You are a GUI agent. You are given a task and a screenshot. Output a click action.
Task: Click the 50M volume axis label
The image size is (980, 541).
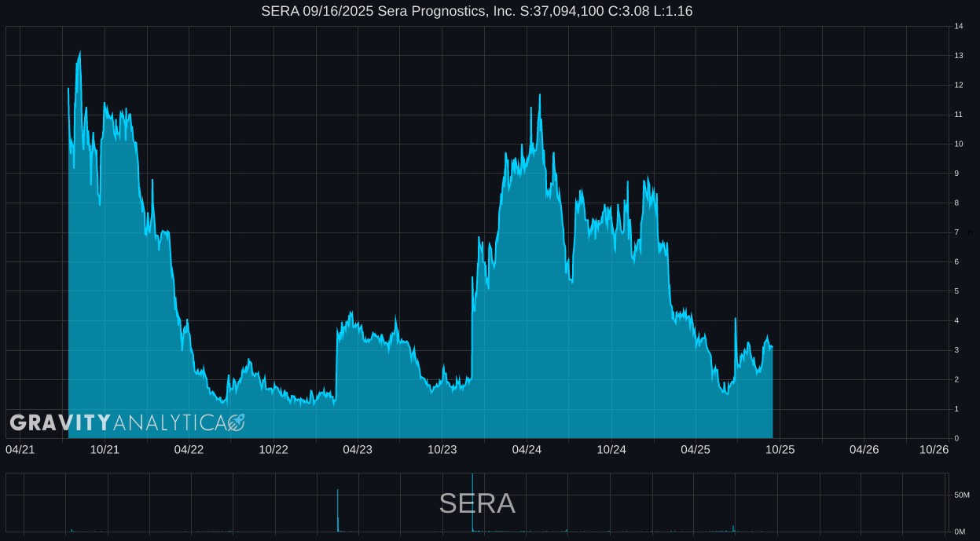[961, 495]
